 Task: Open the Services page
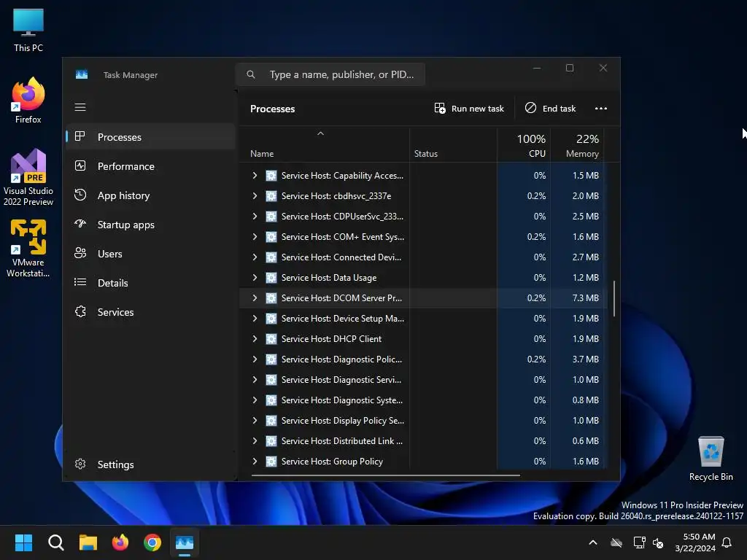tap(150, 311)
